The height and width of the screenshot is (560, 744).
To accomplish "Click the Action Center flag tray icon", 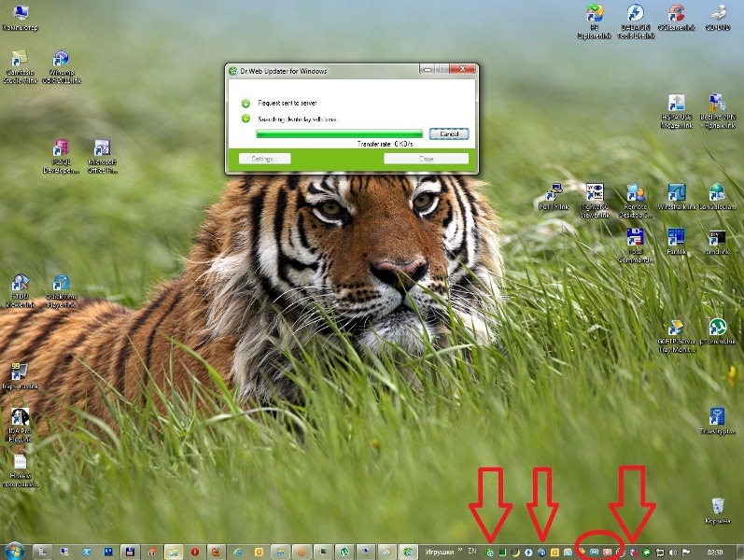I will pyautogui.click(x=686, y=552).
